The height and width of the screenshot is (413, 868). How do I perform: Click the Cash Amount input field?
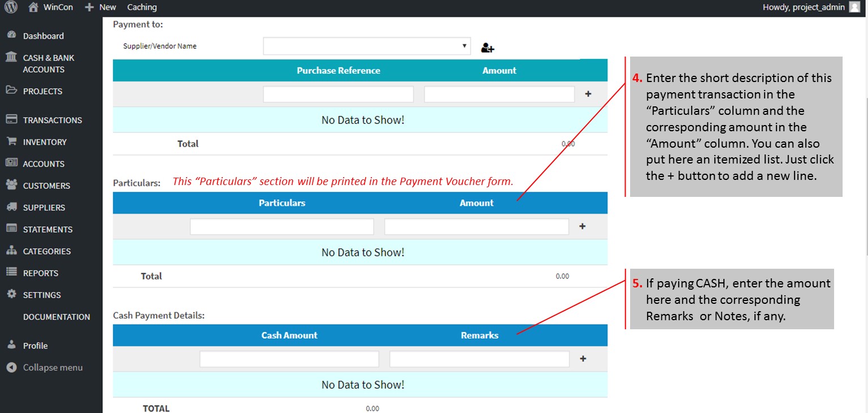pyautogui.click(x=289, y=359)
